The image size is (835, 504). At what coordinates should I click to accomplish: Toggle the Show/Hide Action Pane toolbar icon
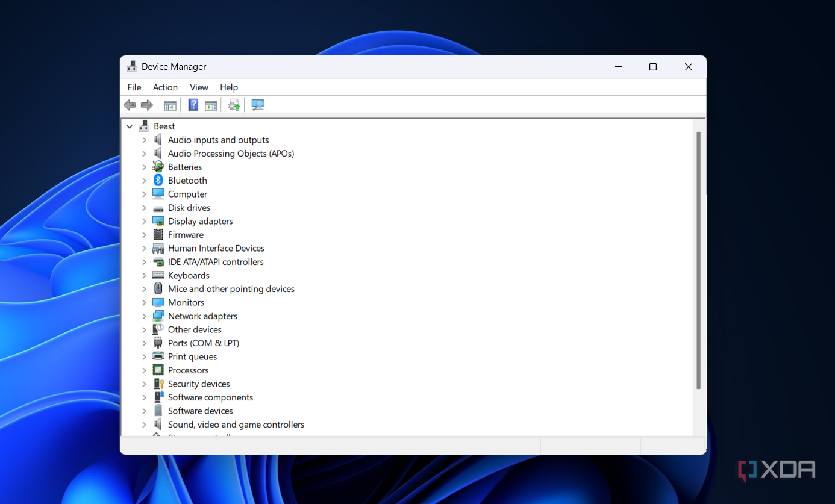coord(211,105)
